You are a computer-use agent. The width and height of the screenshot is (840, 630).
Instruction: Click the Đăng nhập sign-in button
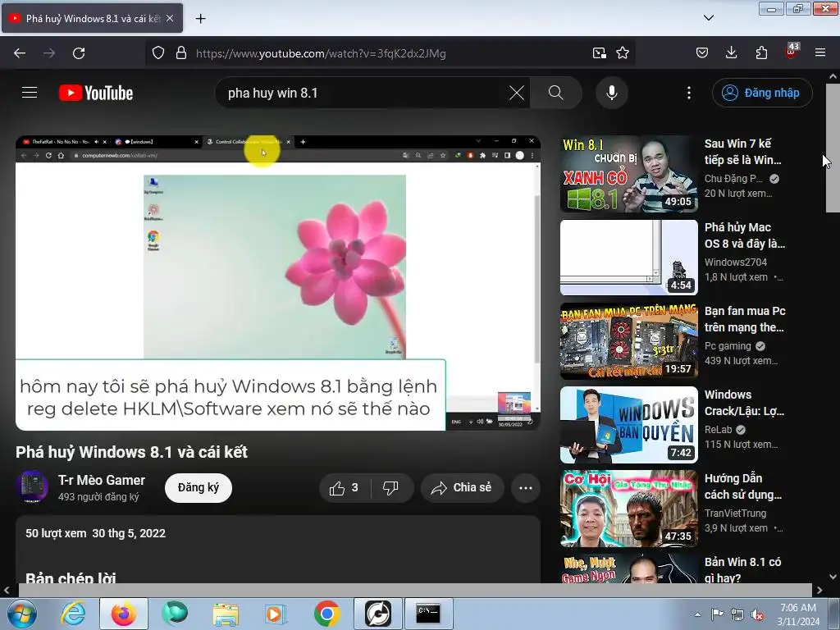click(x=762, y=93)
